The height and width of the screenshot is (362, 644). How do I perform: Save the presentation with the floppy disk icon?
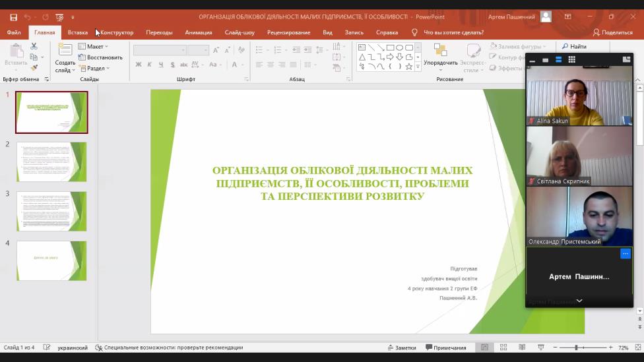(x=14, y=17)
